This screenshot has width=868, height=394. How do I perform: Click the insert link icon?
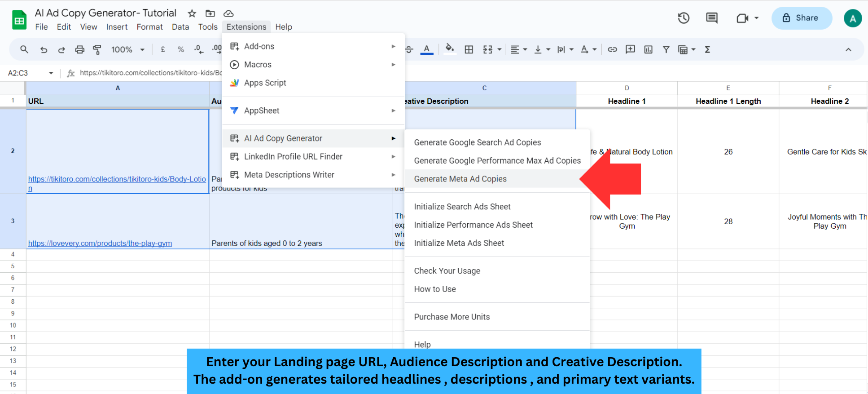click(612, 49)
